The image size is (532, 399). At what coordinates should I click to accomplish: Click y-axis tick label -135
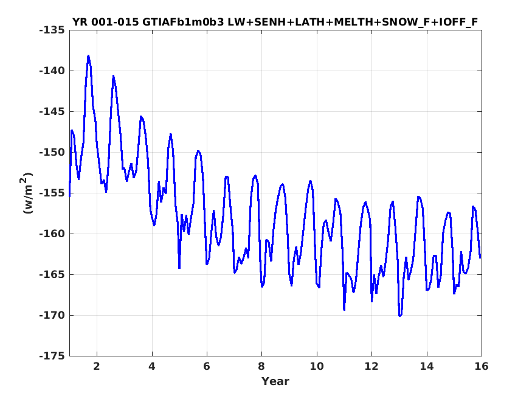[52, 30]
